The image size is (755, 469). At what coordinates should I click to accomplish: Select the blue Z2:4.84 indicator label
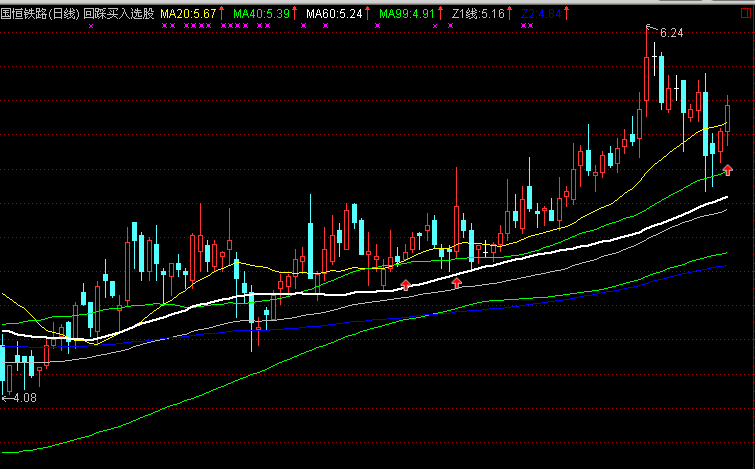tap(541, 13)
